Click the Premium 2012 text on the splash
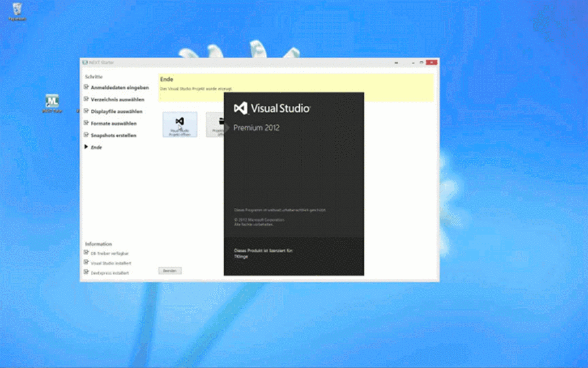 coord(257,128)
